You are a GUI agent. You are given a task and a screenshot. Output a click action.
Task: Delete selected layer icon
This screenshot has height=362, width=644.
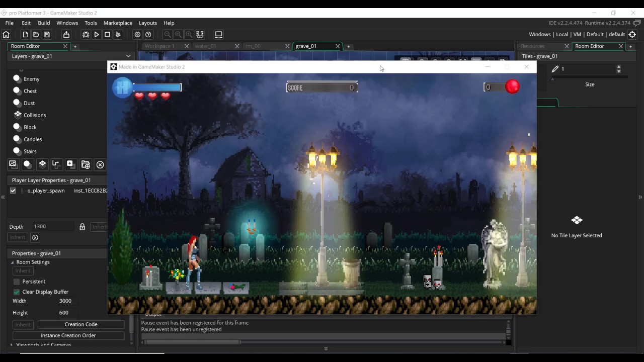100,164
